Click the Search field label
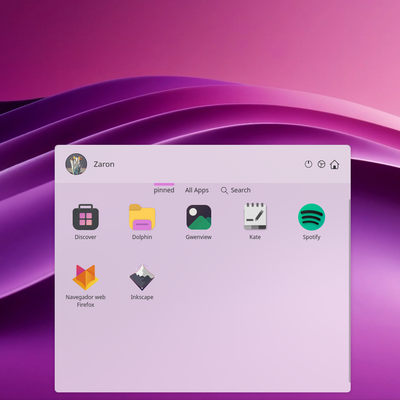 [241, 190]
